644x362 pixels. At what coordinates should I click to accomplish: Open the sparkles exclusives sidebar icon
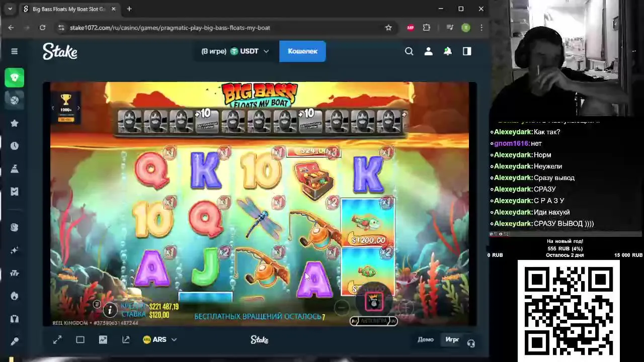point(15,250)
